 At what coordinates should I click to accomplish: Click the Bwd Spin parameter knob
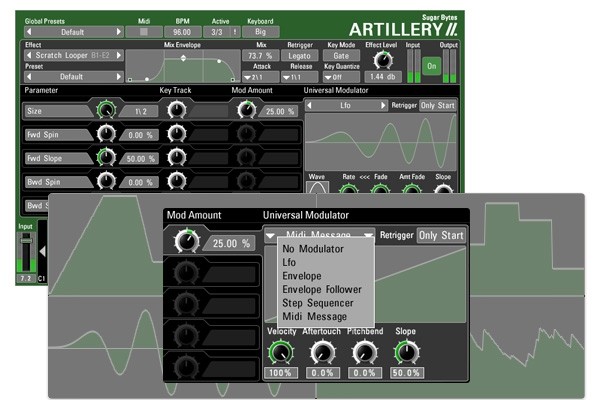point(106,181)
